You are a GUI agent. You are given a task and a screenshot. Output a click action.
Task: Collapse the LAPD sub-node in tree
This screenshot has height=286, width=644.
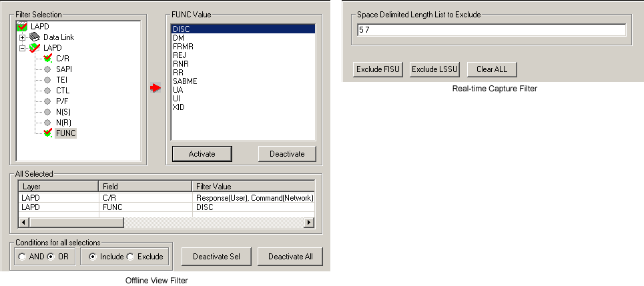coord(22,48)
